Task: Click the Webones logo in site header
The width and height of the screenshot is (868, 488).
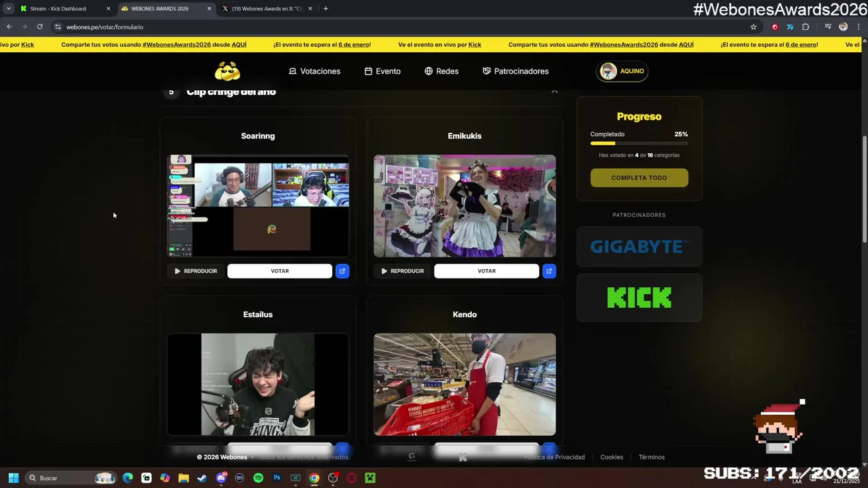Action: click(x=227, y=71)
